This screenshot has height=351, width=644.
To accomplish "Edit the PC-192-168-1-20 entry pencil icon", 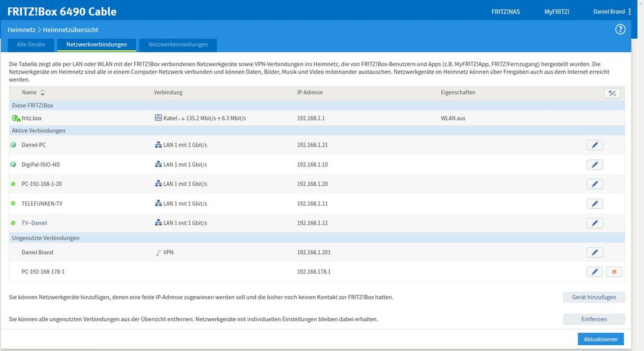I will coord(595,184).
